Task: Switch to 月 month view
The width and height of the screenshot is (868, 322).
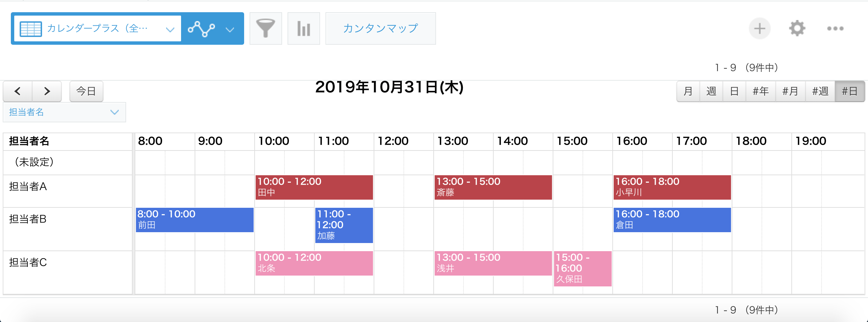Action: pos(688,91)
